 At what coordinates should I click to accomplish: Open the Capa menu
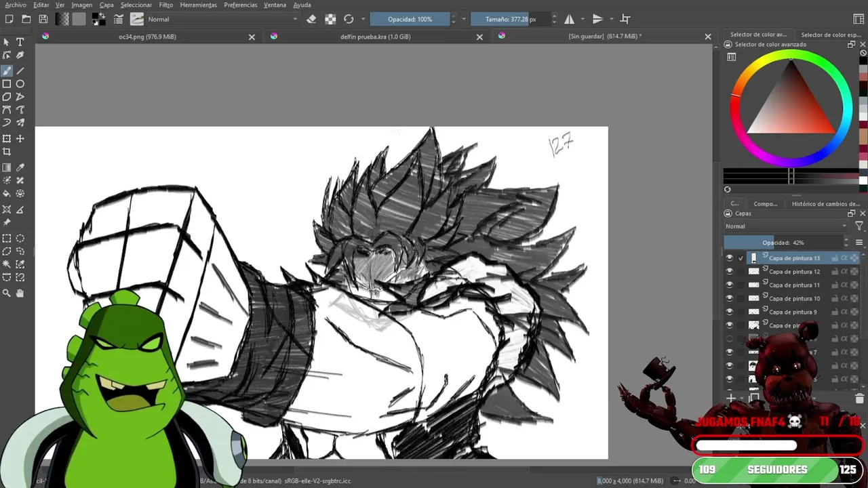(106, 5)
